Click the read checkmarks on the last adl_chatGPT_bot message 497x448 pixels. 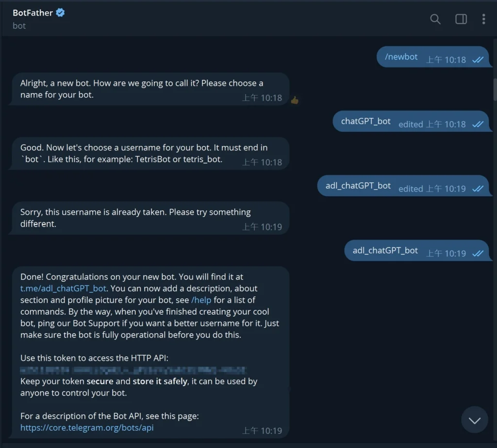point(478,254)
